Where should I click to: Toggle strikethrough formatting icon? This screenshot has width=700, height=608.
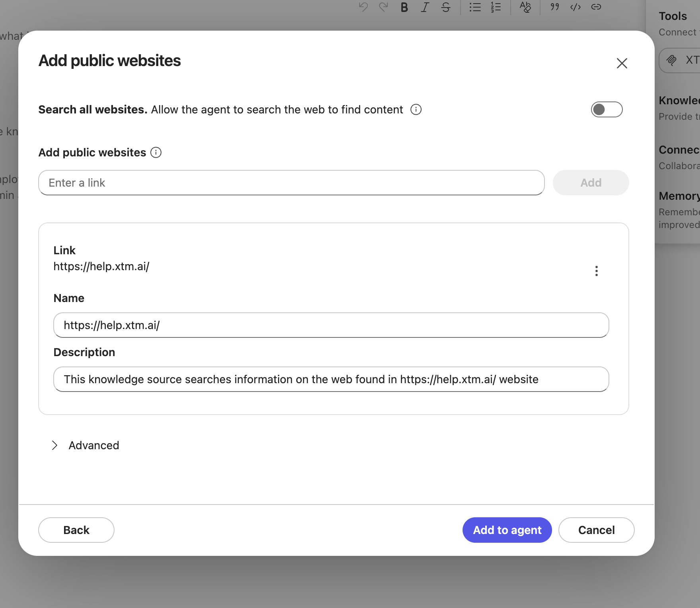(x=446, y=7)
